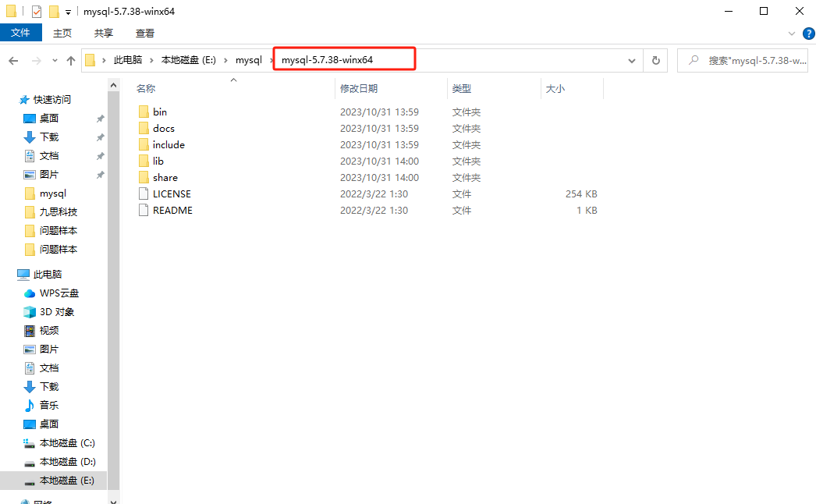Viewport: 816px width, 504px height.
Task: Open Downloads in Quick access
Action: point(49,137)
